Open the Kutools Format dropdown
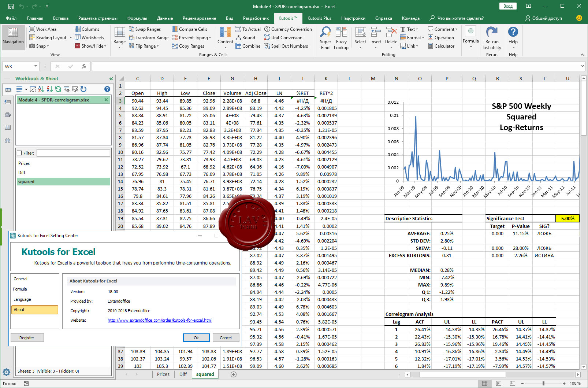 coord(412,38)
